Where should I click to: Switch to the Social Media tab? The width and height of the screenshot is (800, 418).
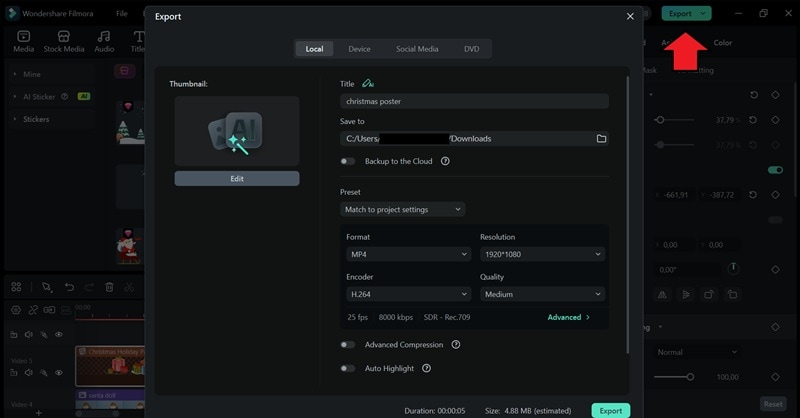(417, 49)
